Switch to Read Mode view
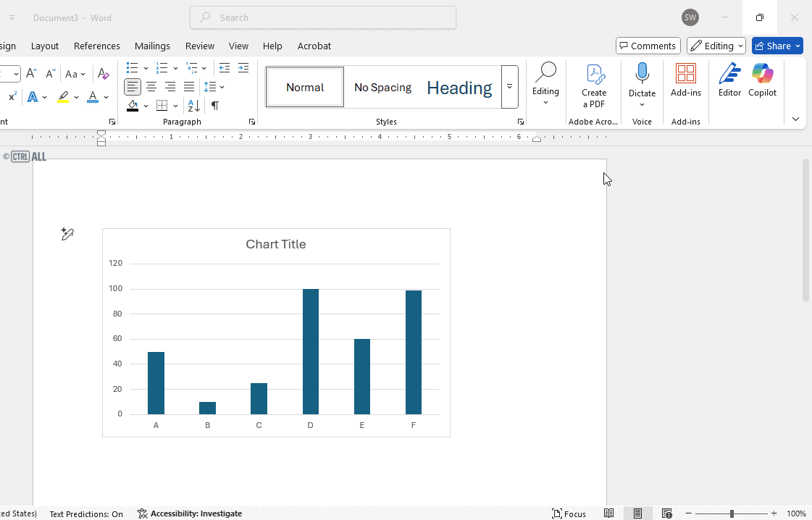The image size is (812, 520). pos(608,513)
